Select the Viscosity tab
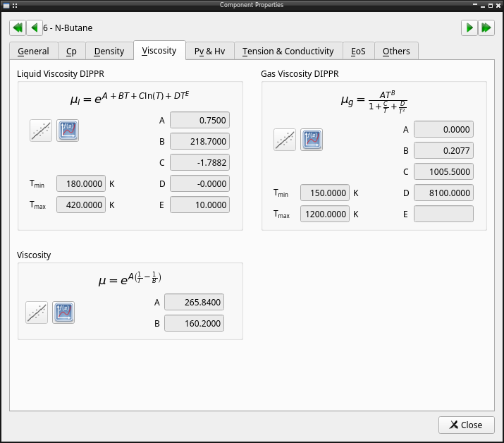 (159, 51)
